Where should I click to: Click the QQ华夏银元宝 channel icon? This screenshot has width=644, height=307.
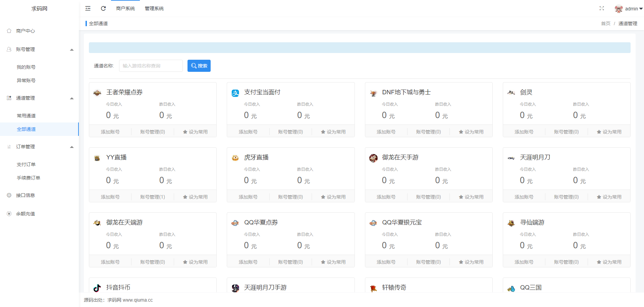[x=373, y=223]
